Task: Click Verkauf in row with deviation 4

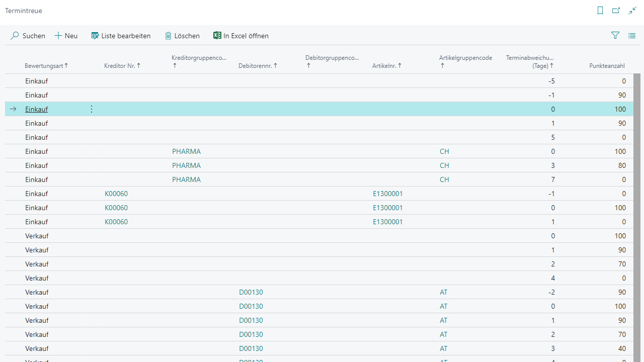Action: 37,278
